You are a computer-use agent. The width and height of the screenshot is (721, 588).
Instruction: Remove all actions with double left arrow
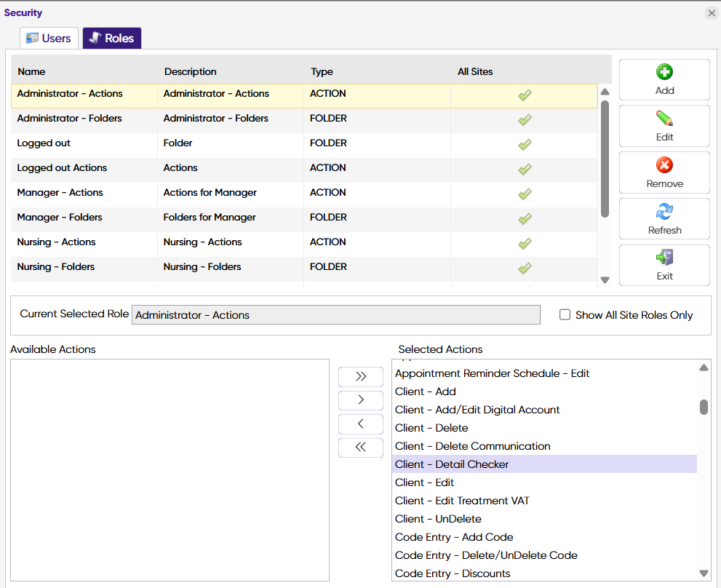tap(360, 447)
